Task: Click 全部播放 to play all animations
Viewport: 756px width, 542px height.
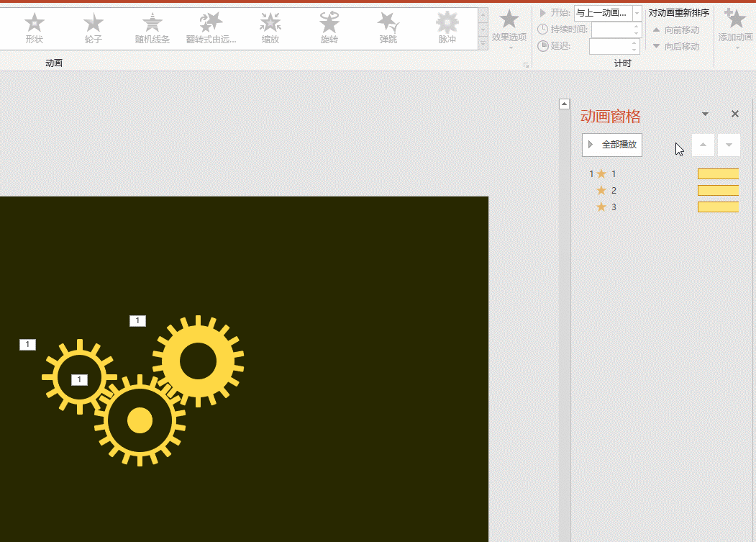Action: (x=611, y=145)
